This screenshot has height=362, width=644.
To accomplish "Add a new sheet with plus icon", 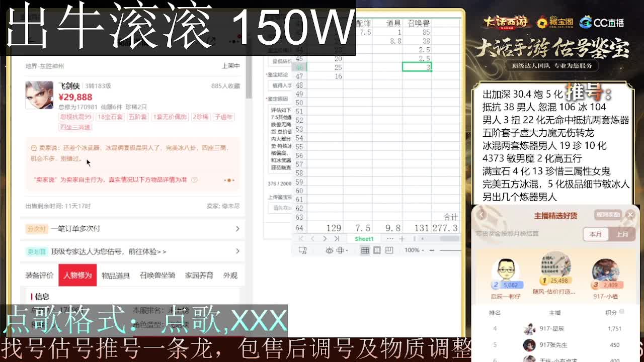I will 401,239.
